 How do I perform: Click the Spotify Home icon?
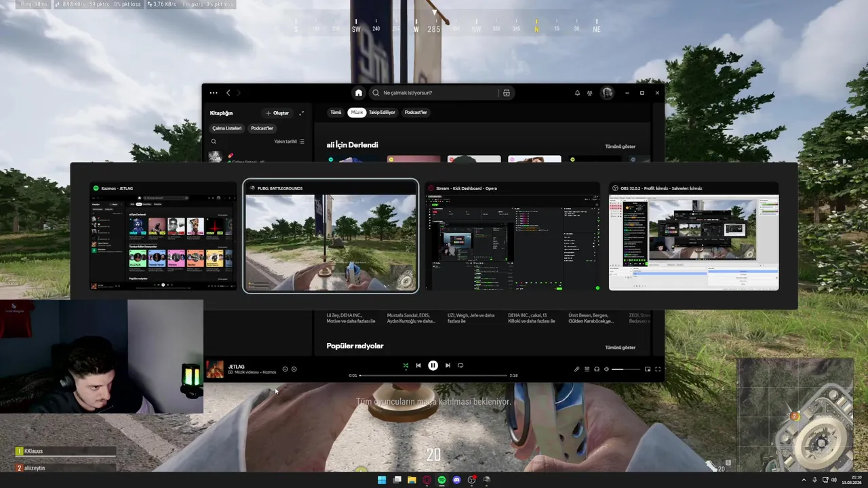pos(358,93)
